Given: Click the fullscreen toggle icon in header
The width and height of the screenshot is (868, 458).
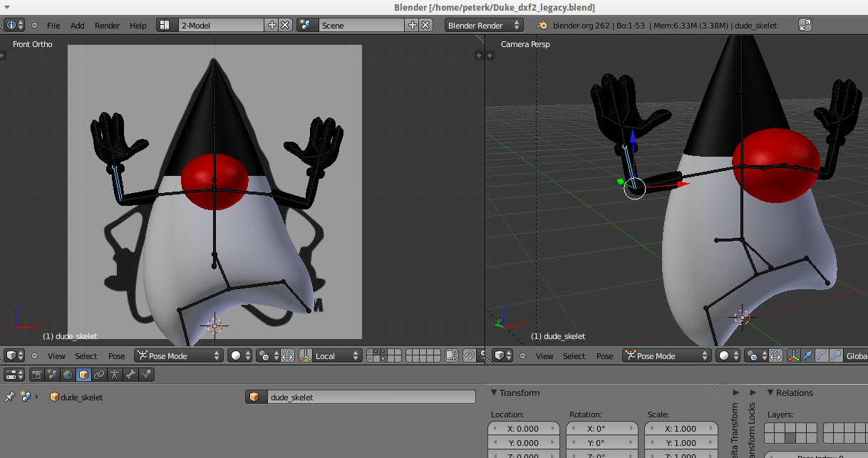Looking at the screenshot, I should click(x=805, y=25).
